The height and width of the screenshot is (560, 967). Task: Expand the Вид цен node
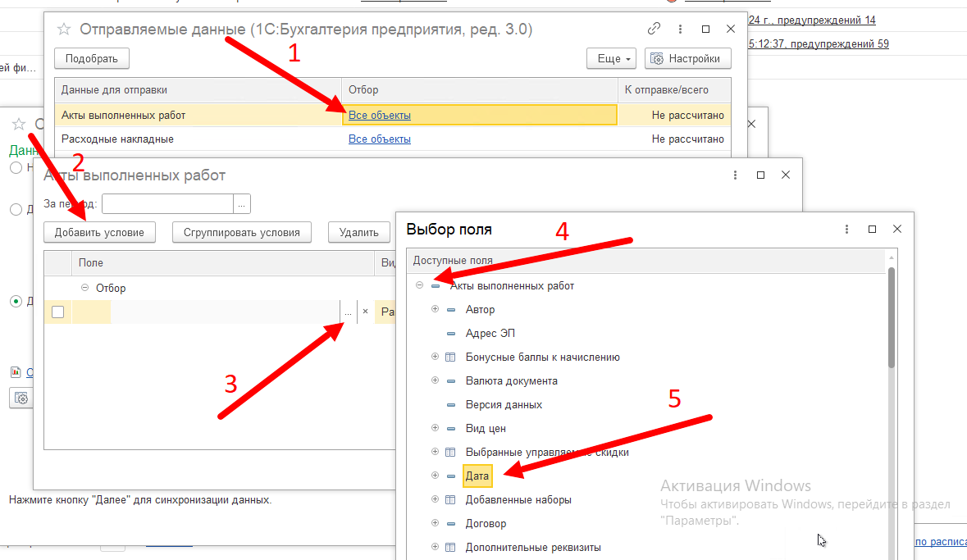click(x=435, y=428)
